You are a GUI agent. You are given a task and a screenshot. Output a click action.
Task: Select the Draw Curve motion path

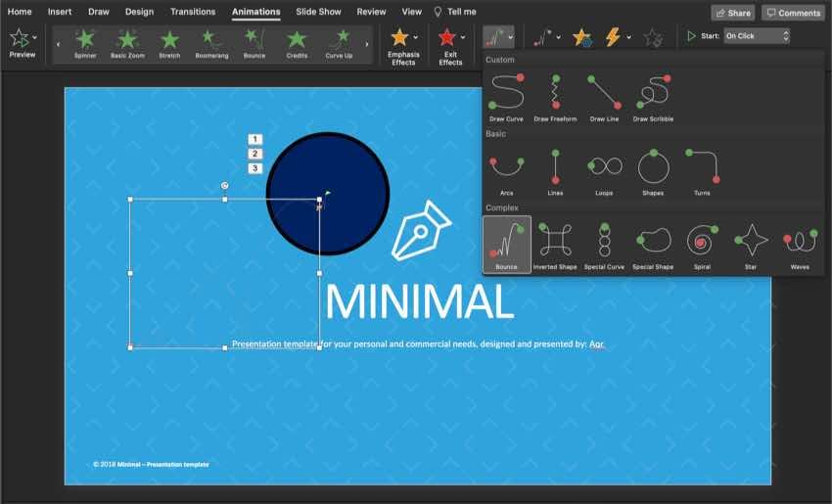pyautogui.click(x=506, y=96)
